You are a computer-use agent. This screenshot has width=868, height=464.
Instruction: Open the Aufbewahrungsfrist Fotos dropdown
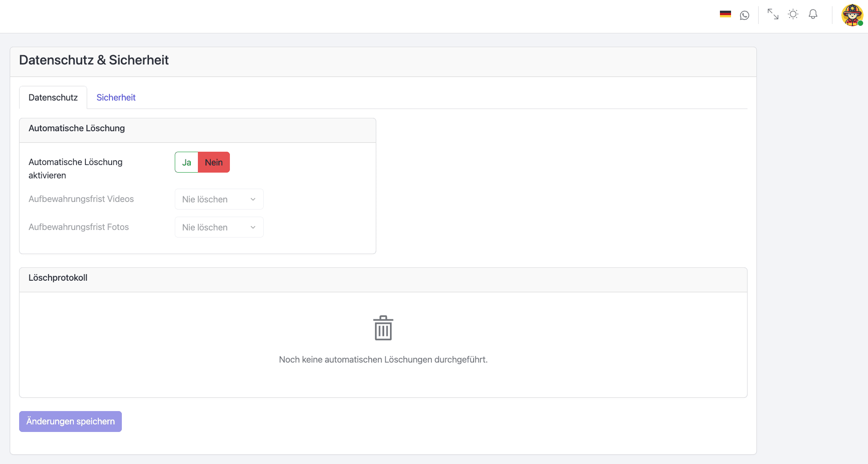point(219,227)
